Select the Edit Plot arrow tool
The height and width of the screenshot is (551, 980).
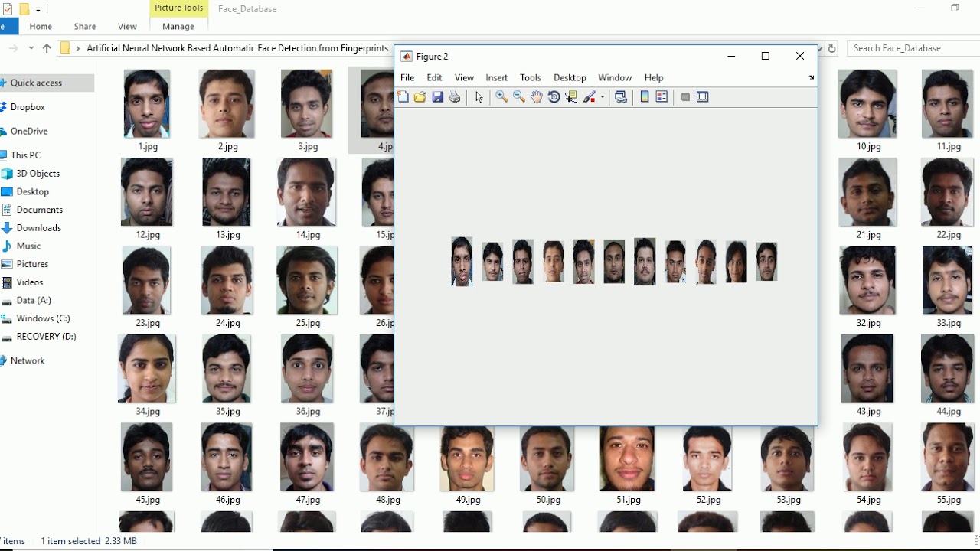tap(479, 97)
